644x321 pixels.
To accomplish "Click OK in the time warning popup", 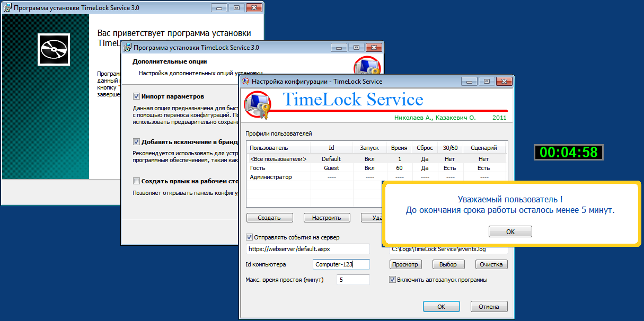I will coord(510,231).
